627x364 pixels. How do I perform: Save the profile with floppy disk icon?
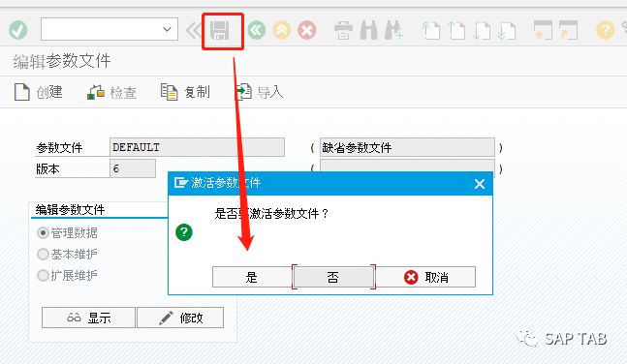(x=220, y=30)
